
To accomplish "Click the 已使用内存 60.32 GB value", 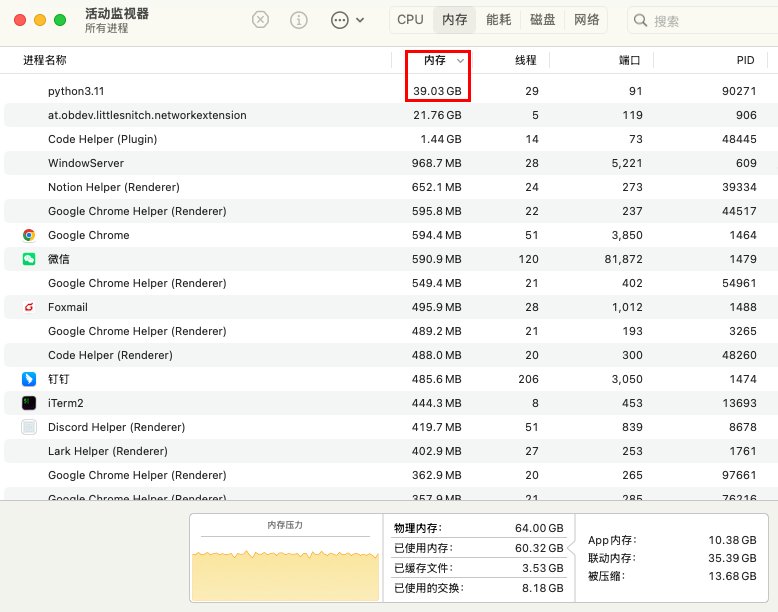I will coord(539,548).
